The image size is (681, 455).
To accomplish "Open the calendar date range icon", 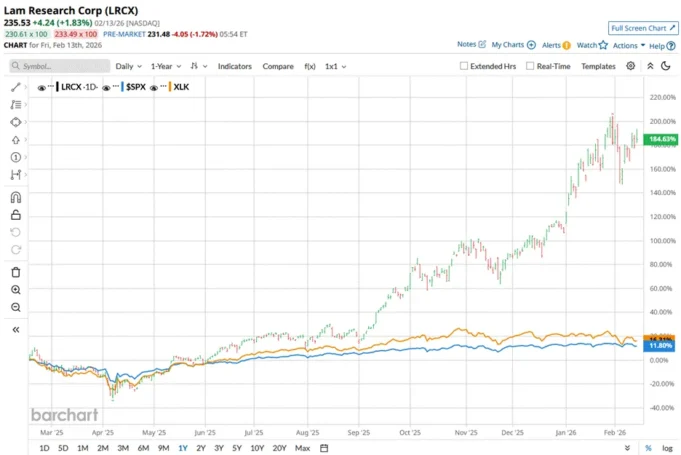I will [x=324, y=447].
